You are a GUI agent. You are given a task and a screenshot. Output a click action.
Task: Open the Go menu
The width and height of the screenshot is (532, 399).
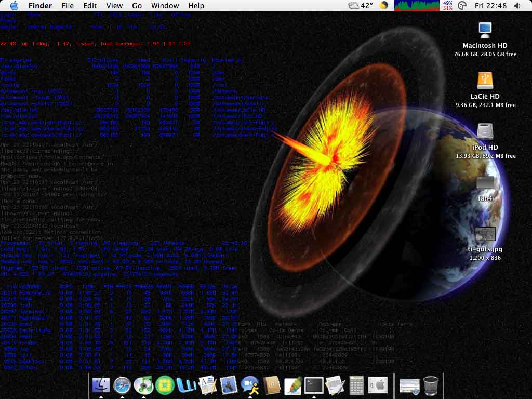137,6
